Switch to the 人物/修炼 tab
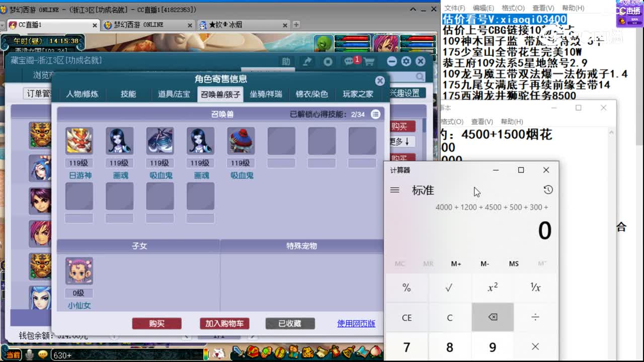The width and height of the screenshot is (644, 362). point(82,94)
